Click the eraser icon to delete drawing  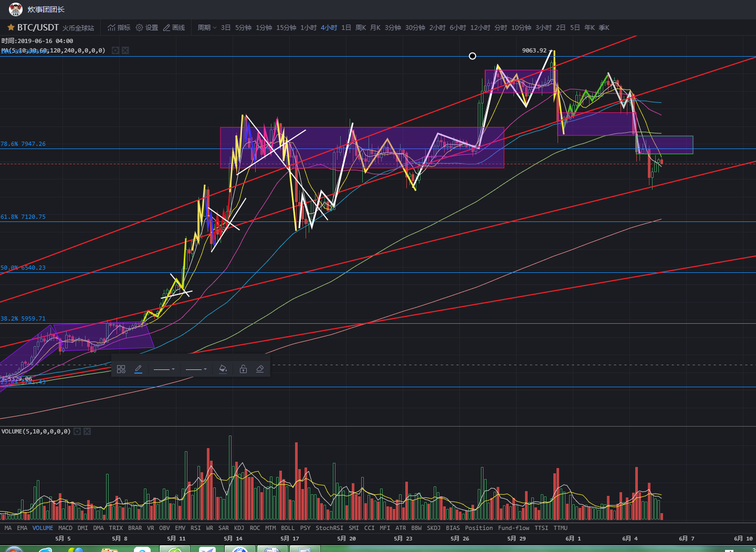[260, 369]
